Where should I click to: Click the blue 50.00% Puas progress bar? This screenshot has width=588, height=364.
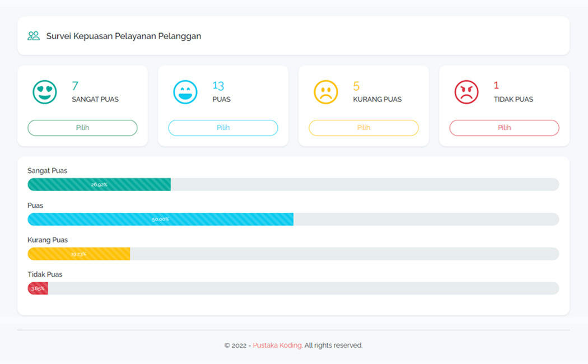pos(161,219)
